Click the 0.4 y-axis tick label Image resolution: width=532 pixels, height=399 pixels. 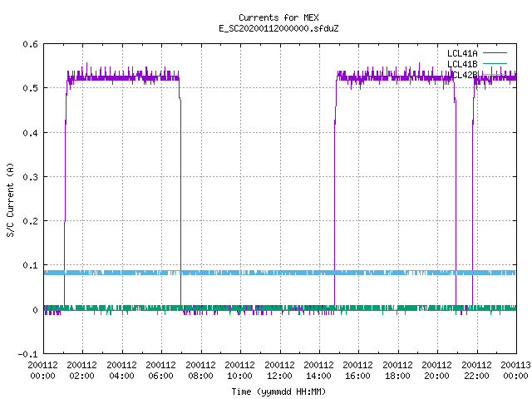coord(30,133)
